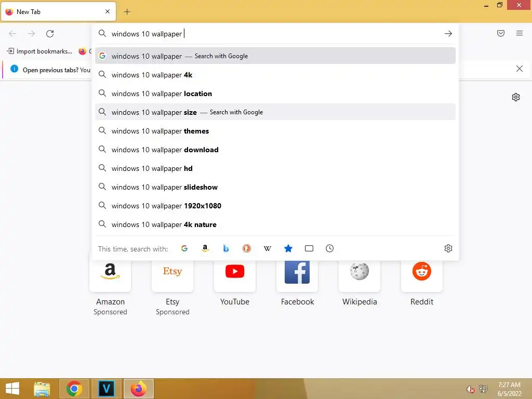Viewport: 532px width, 399px height.
Task: Open Reddit shortcut tile
Action: 422,275
